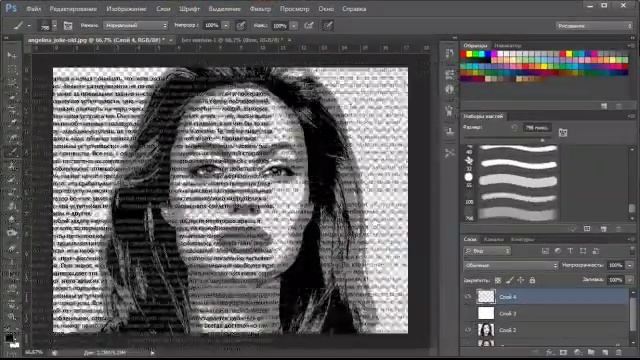
Task: Create new adjustment layer icon
Action: 577,352
